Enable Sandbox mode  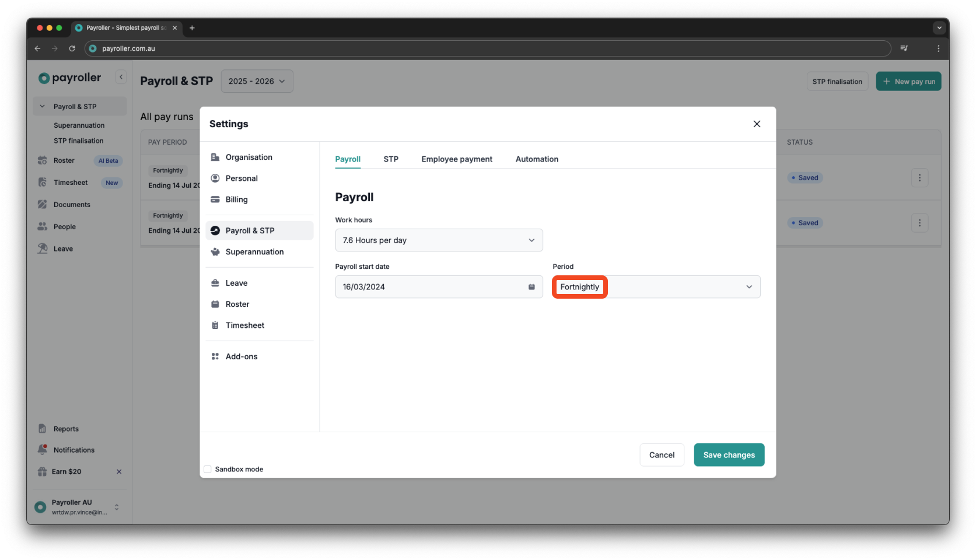208,468
